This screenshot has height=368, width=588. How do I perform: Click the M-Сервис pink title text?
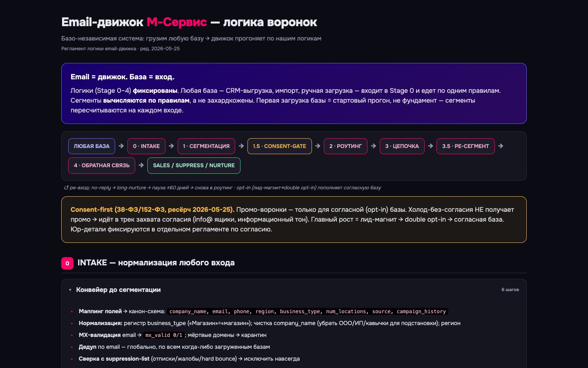[177, 22]
